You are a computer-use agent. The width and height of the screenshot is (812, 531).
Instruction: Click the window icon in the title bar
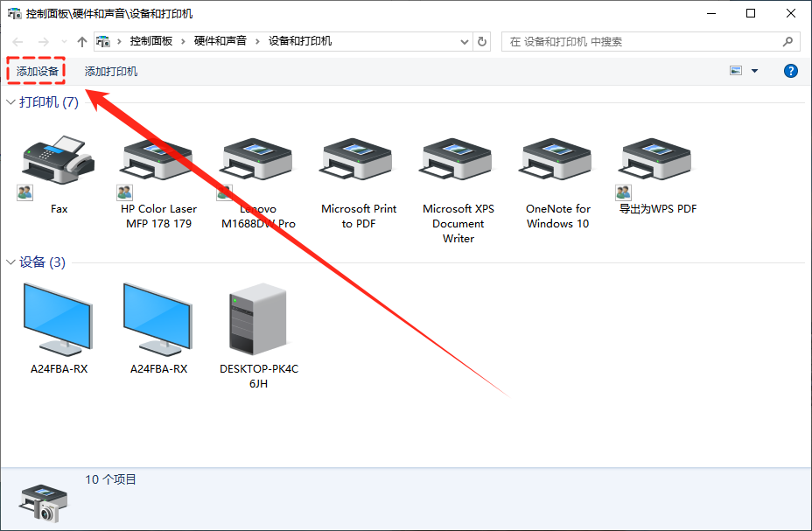(x=15, y=13)
